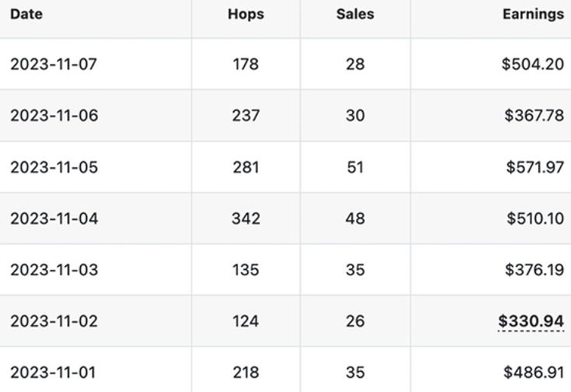Click the $367.78 earnings value

[x=534, y=115]
